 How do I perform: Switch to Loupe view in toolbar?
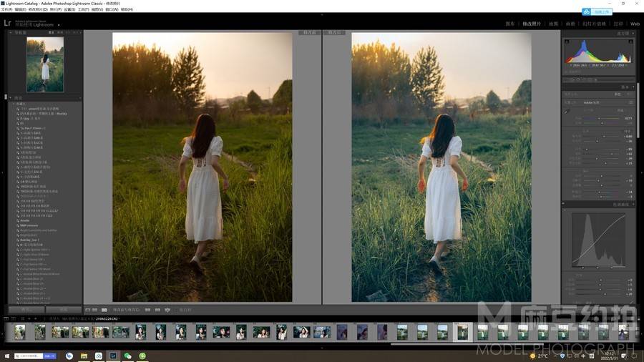point(87,310)
